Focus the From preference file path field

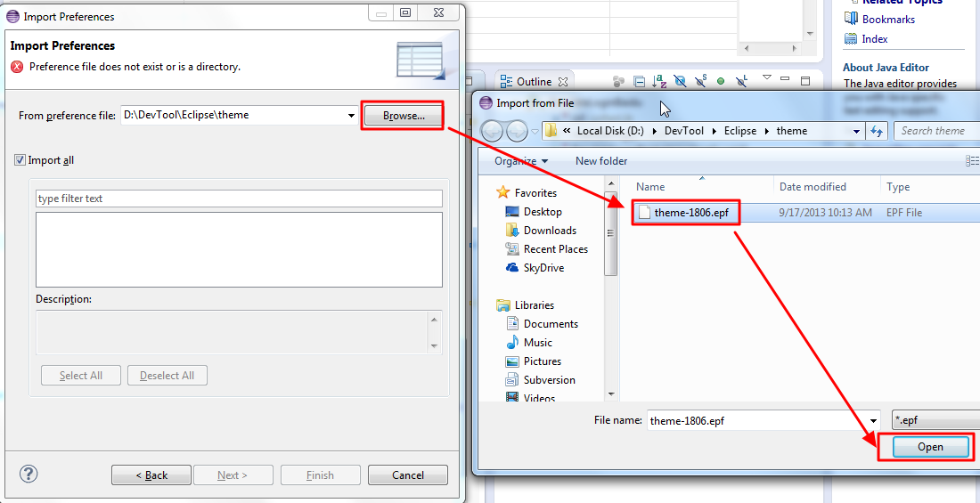(x=233, y=115)
